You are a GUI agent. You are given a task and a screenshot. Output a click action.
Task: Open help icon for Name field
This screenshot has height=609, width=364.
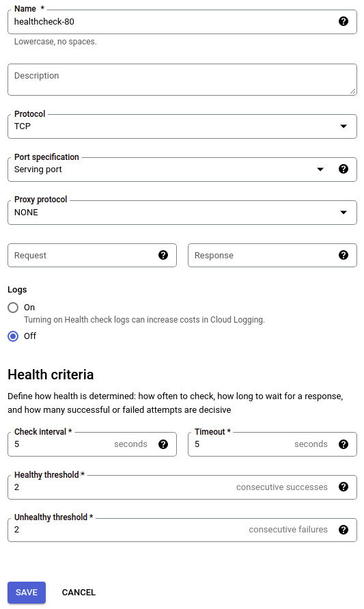click(343, 21)
